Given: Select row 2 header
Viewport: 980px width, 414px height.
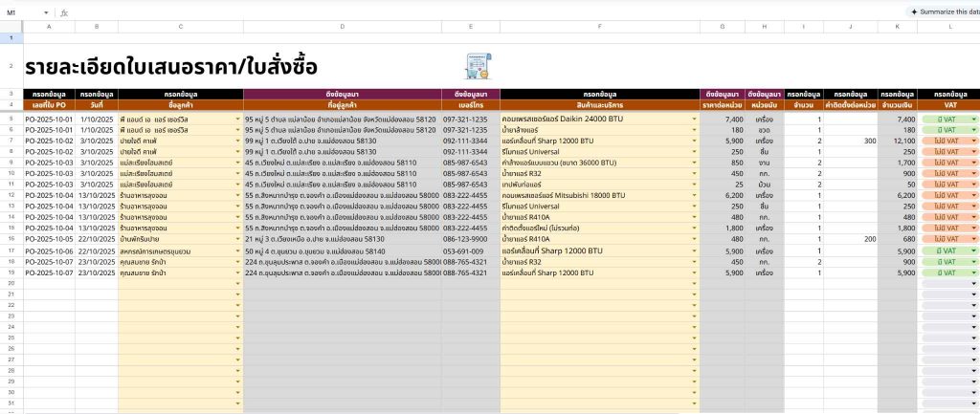Looking at the screenshot, I should point(11,66).
